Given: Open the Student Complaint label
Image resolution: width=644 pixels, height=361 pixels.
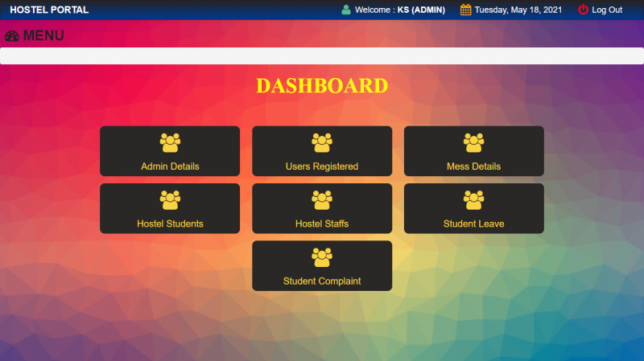Looking at the screenshot, I should pyautogui.click(x=322, y=281).
